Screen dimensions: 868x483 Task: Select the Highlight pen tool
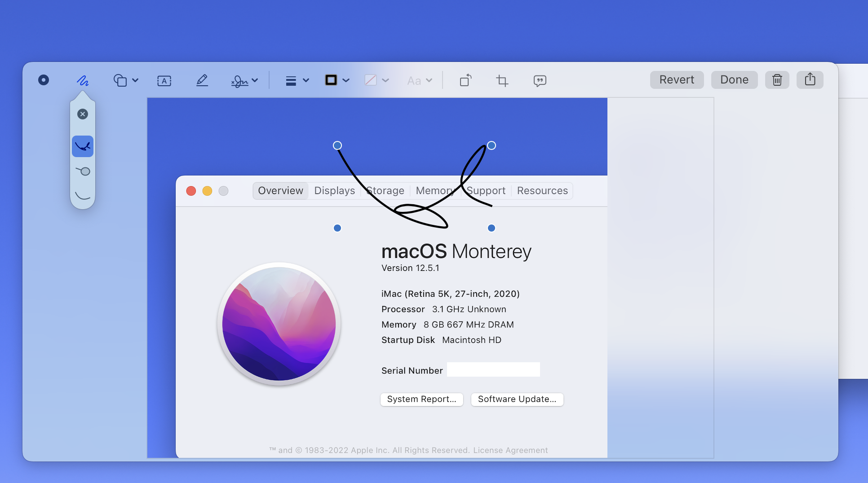pos(202,80)
